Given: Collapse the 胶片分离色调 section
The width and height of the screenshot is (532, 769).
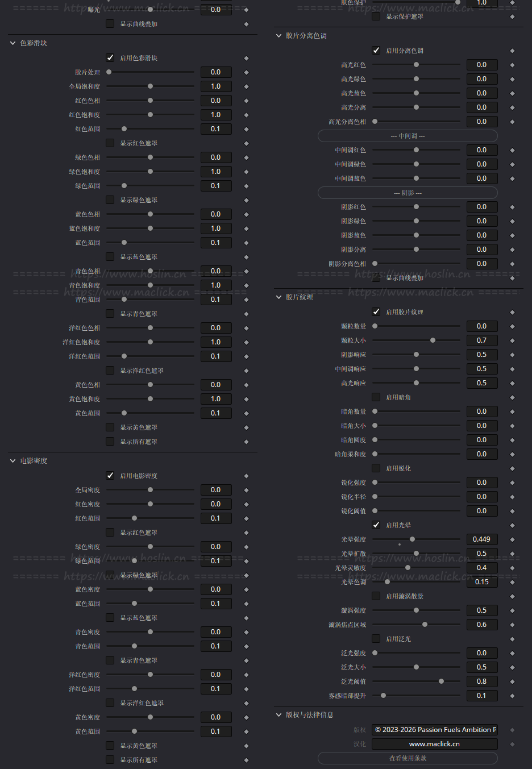Looking at the screenshot, I should tap(279, 36).
